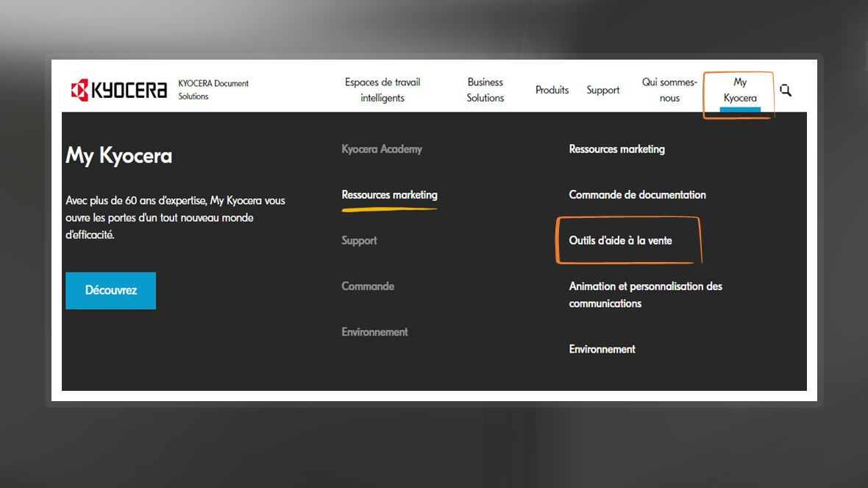Select Environnement in the middle column

pyautogui.click(x=374, y=332)
